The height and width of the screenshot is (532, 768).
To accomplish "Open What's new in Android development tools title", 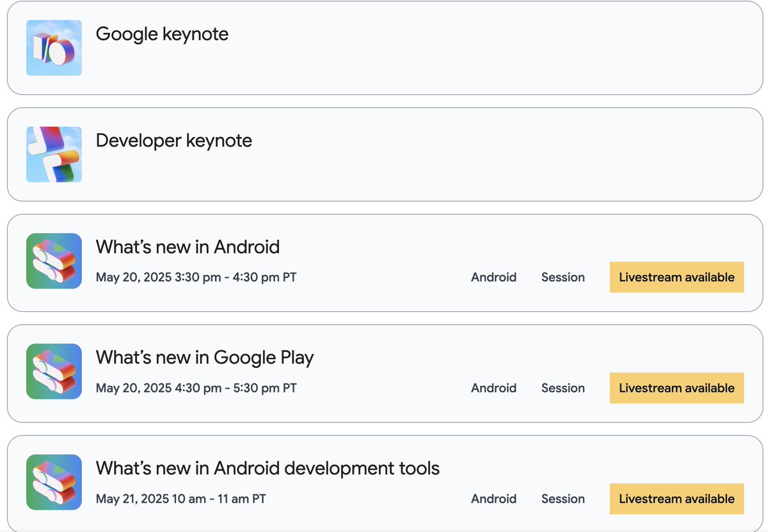I will pyautogui.click(x=268, y=468).
